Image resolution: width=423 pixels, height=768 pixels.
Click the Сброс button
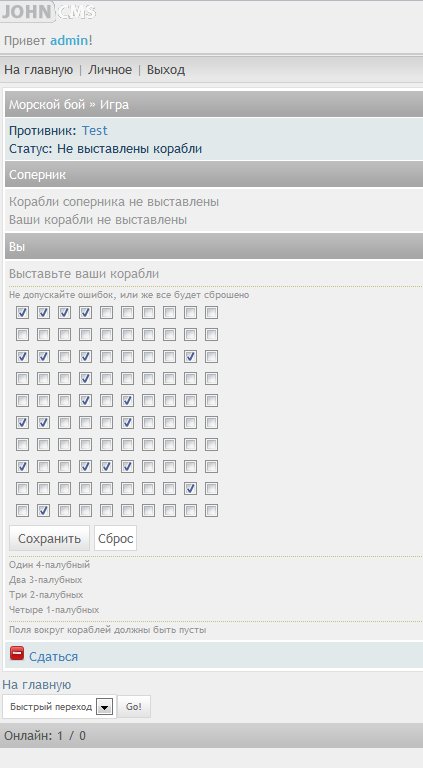pos(116,538)
